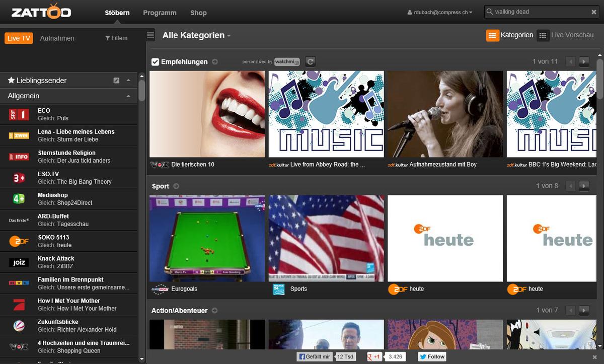Open the Programm tab
This screenshot has height=364, width=604.
point(160,13)
